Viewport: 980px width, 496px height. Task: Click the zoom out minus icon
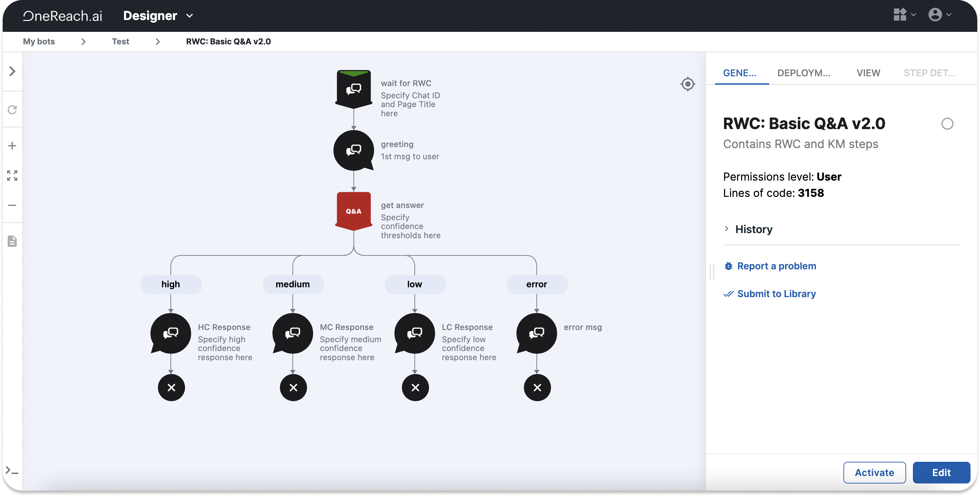coord(12,205)
